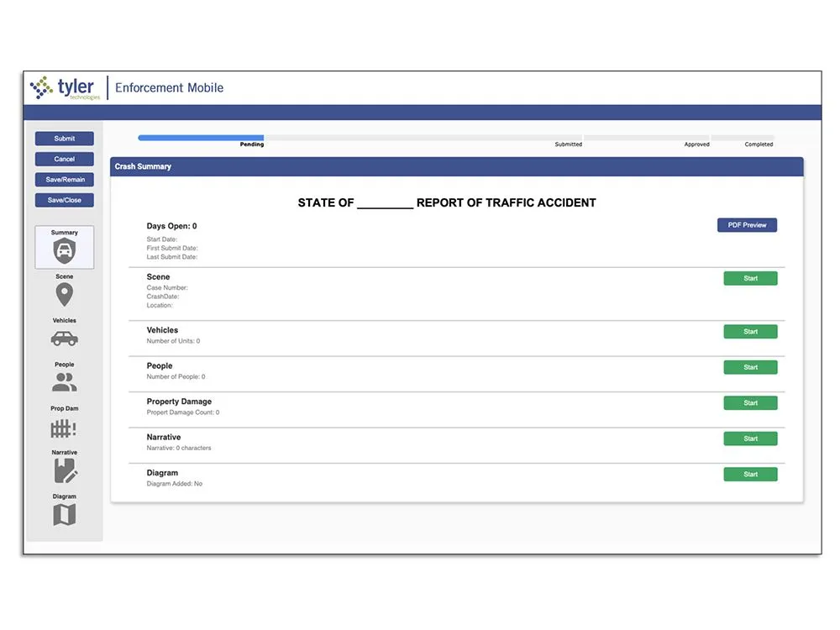Viewport: 840px width, 630px height.
Task: Open the People section icon
Action: click(64, 382)
